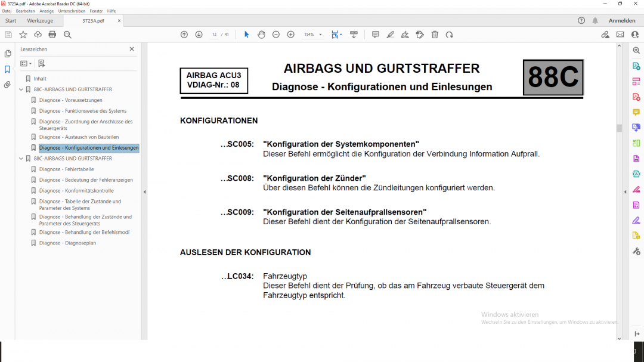The height and width of the screenshot is (362, 644).
Task: Go to the previous page arrow
Action: (184, 35)
